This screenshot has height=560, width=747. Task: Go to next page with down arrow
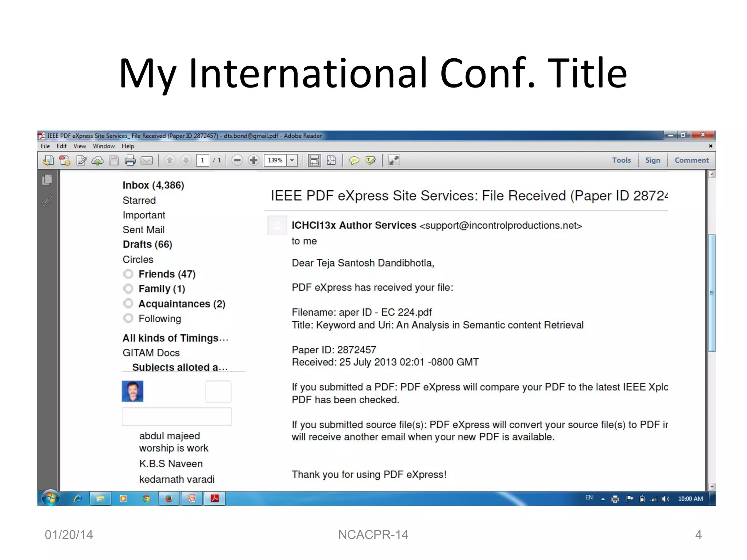click(186, 160)
